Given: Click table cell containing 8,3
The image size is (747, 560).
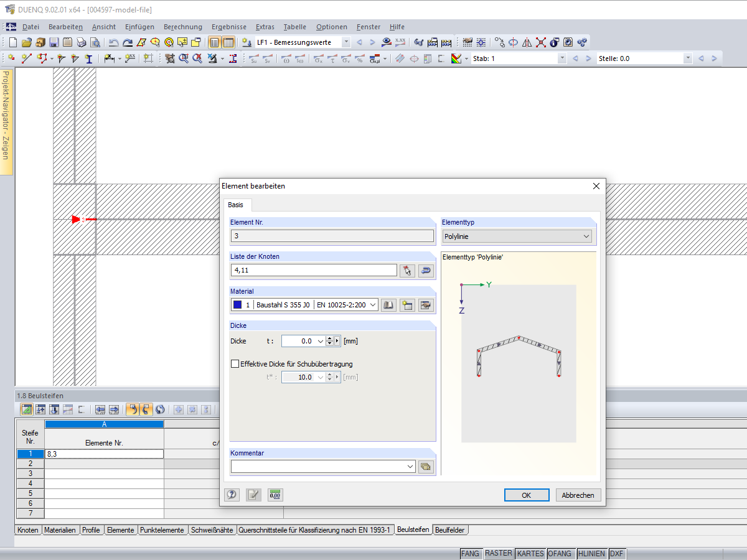Looking at the screenshot, I should point(105,454).
